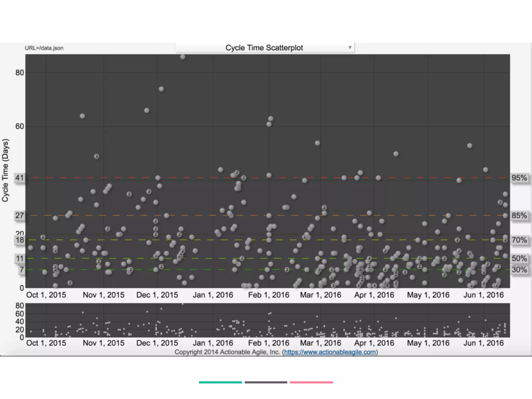
Task: Click the 95% percentile label
Action: click(519, 178)
